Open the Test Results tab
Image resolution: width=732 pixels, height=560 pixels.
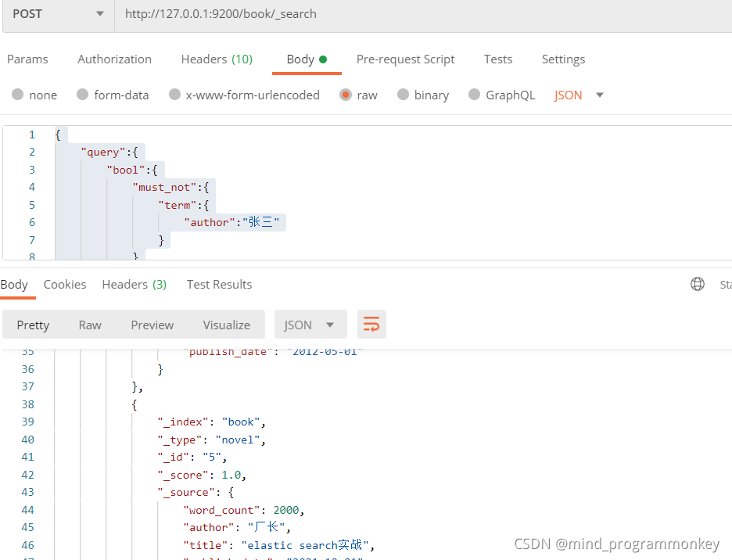(220, 285)
